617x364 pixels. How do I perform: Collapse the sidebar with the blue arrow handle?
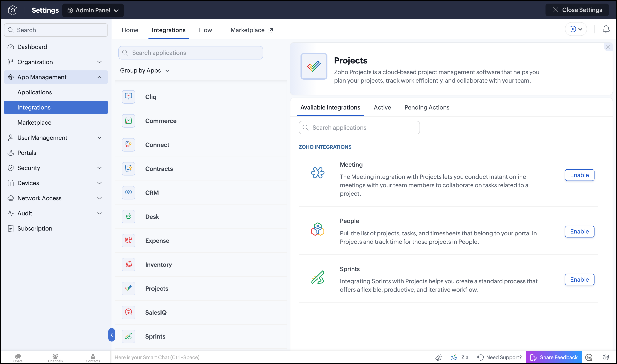coord(111,335)
